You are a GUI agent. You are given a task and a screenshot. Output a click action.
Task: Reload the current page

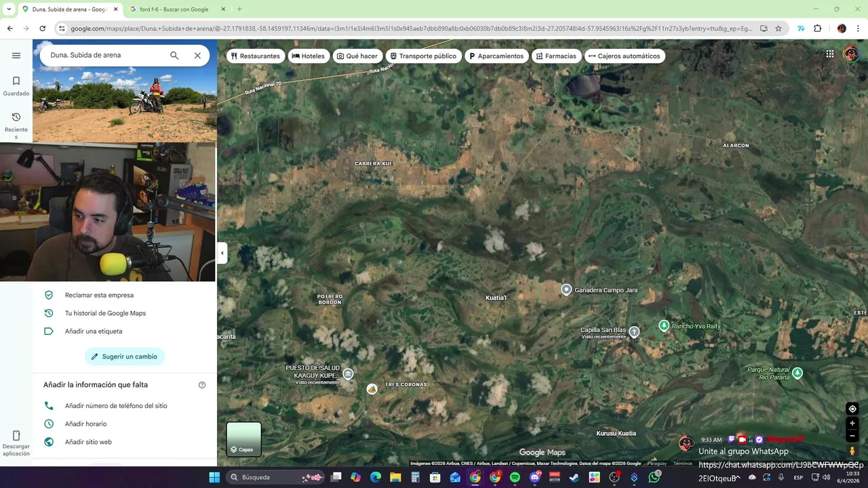coord(42,28)
